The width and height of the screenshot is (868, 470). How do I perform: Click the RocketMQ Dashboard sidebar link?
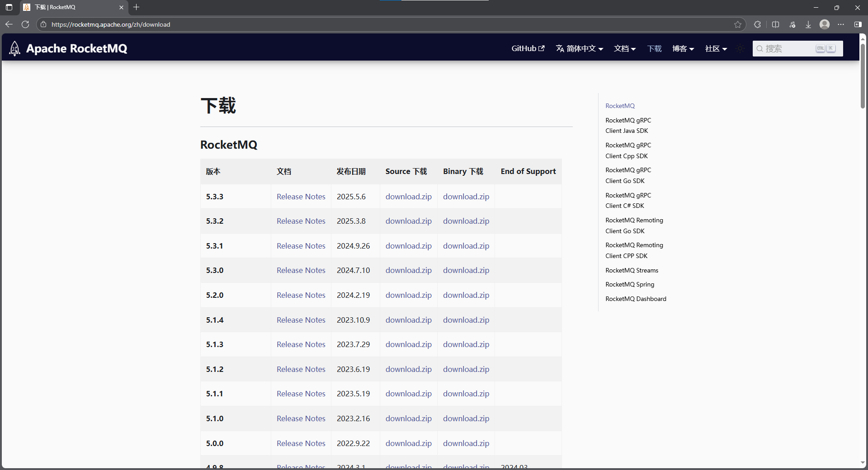(636, 299)
